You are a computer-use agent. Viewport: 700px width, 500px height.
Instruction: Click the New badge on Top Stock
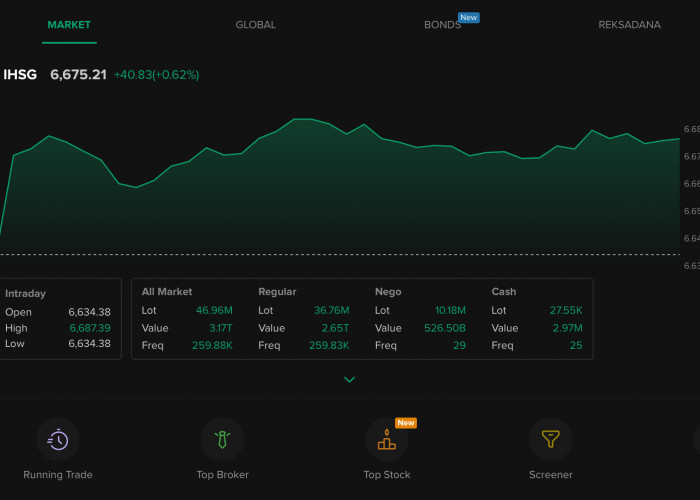point(405,423)
